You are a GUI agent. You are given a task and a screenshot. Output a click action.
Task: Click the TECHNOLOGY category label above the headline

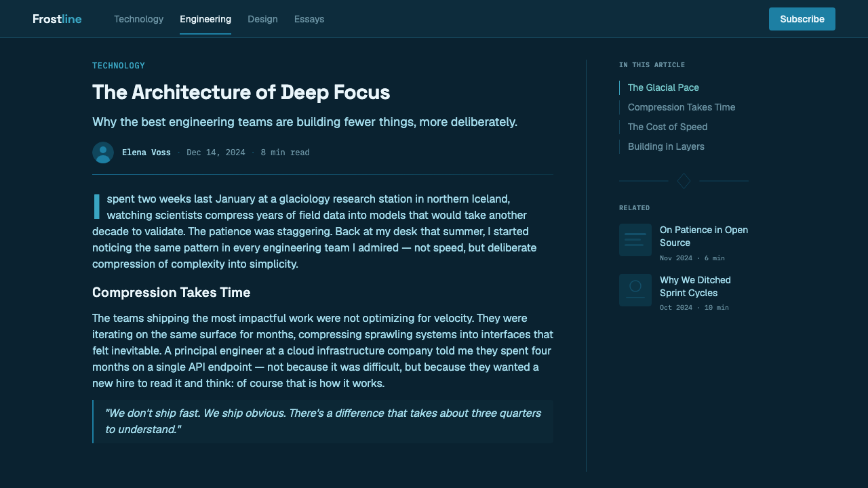119,66
